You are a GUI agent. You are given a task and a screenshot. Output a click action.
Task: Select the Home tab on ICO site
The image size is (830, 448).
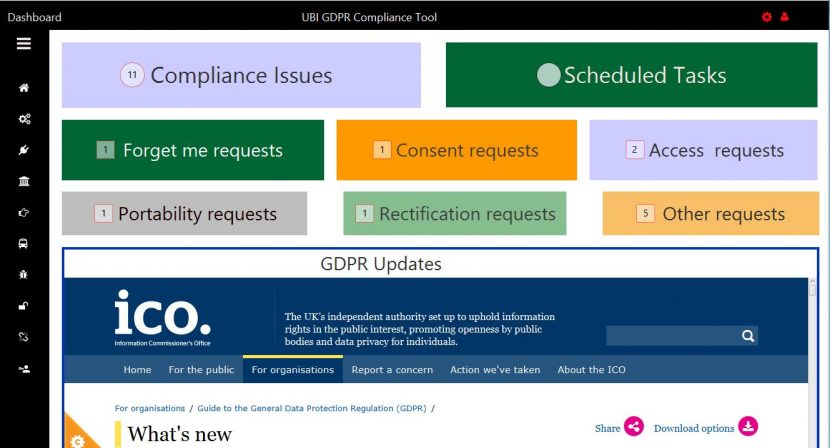[137, 370]
